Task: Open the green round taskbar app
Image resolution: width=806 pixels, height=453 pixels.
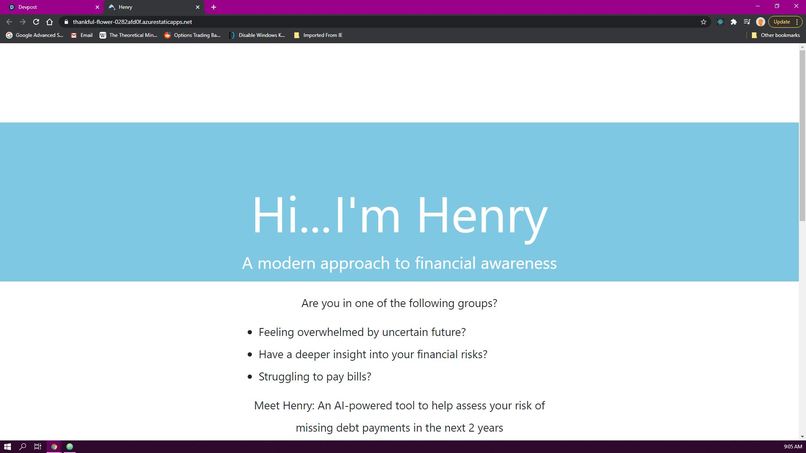Action: (x=69, y=447)
